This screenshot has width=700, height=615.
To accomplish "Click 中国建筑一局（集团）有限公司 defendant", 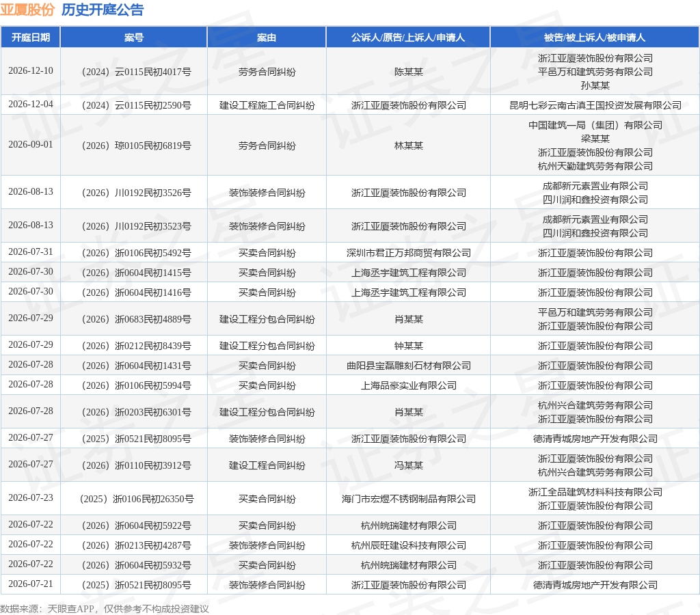I will pos(595,125).
